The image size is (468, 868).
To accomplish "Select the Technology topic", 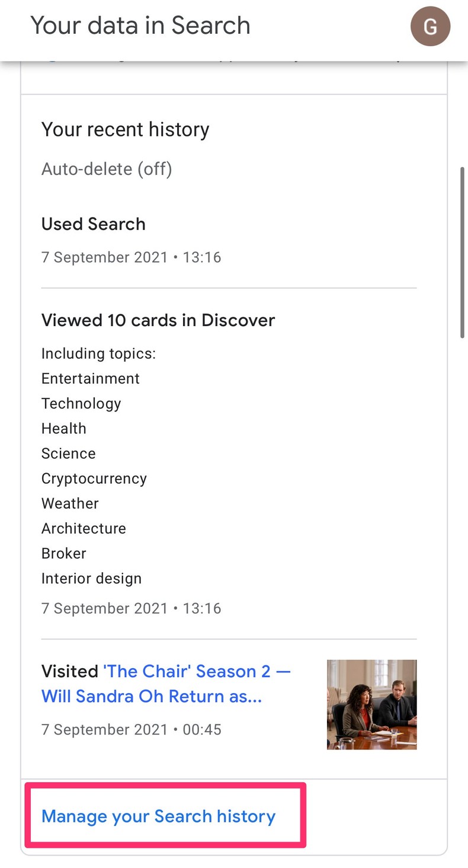I will tap(81, 403).
